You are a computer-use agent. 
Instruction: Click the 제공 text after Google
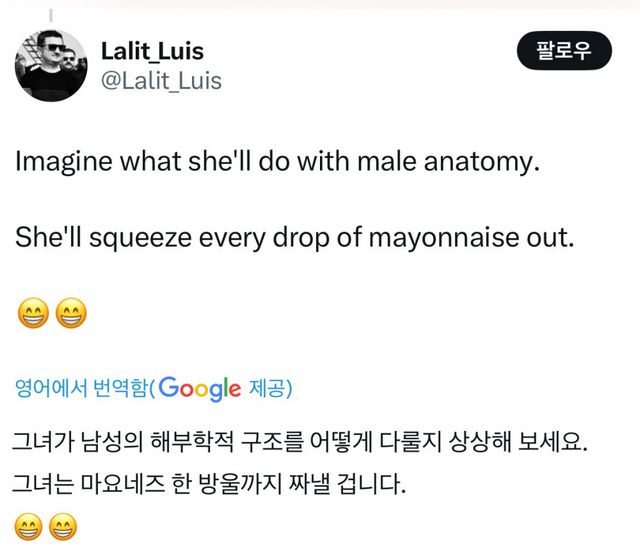pyautogui.click(x=268, y=388)
